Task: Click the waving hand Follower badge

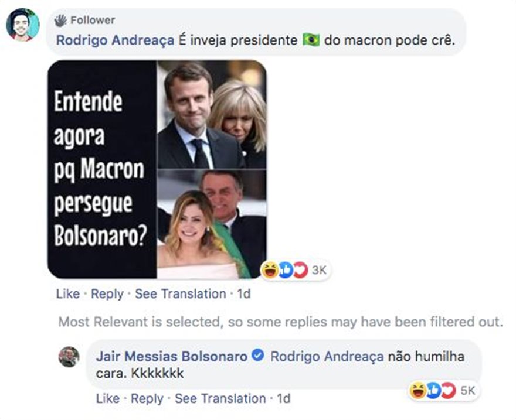Action: [61, 21]
